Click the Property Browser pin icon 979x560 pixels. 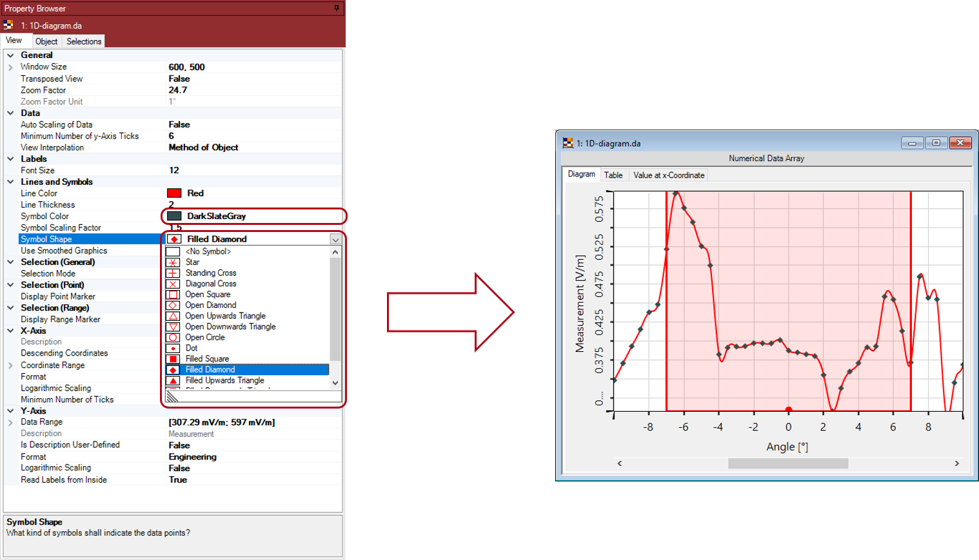point(337,8)
